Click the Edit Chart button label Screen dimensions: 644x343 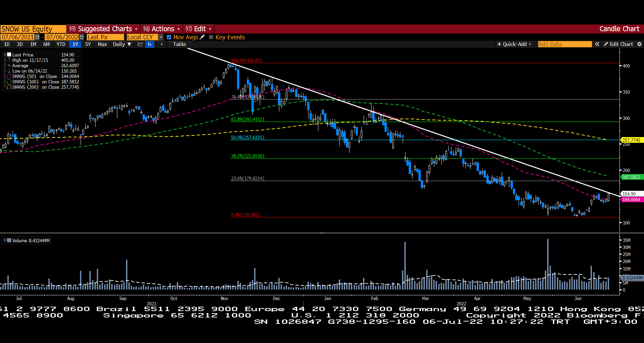tap(621, 44)
